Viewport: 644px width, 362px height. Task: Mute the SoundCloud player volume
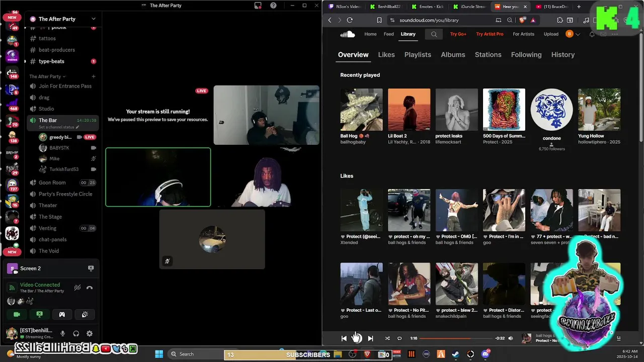511,338
